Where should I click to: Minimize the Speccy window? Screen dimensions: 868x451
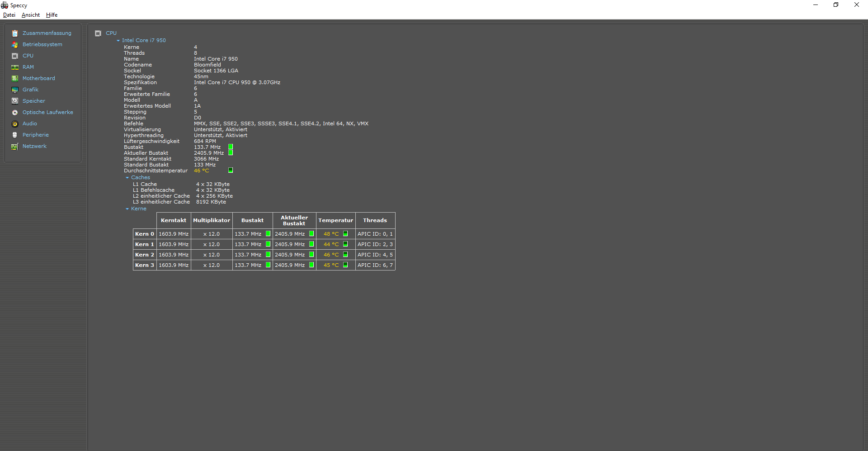pos(816,5)
